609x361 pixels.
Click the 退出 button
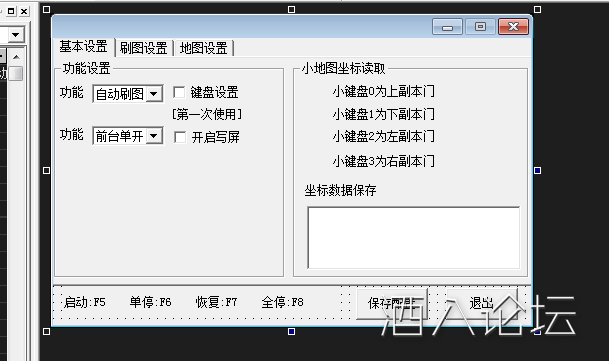coord(482,303)
